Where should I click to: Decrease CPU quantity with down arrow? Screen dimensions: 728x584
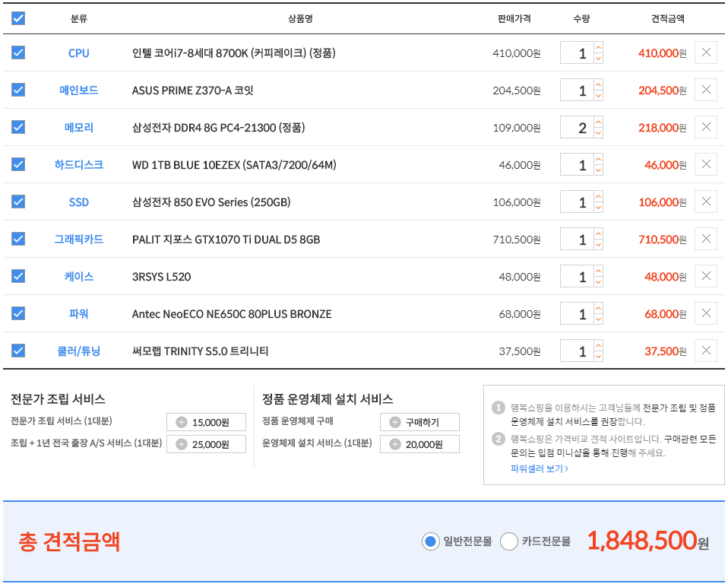pyautogui.click(x=599, y=58)
